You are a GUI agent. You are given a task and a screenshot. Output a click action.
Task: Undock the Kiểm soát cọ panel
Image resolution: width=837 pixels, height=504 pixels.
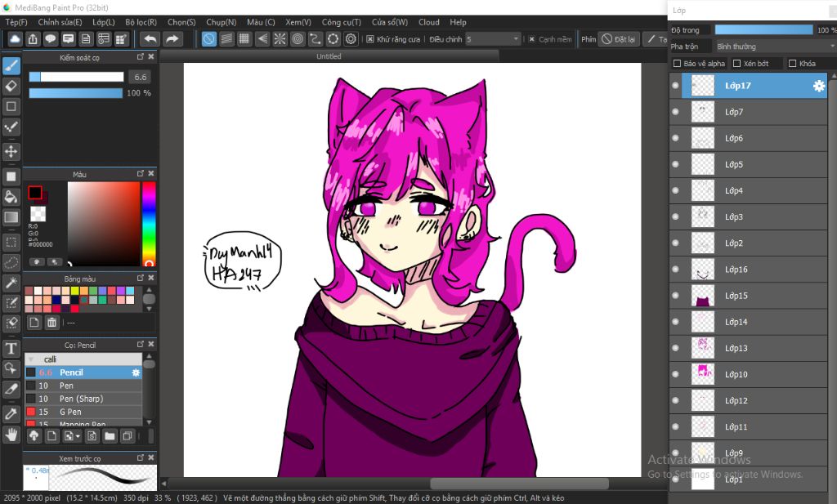[x=141, y=56]
